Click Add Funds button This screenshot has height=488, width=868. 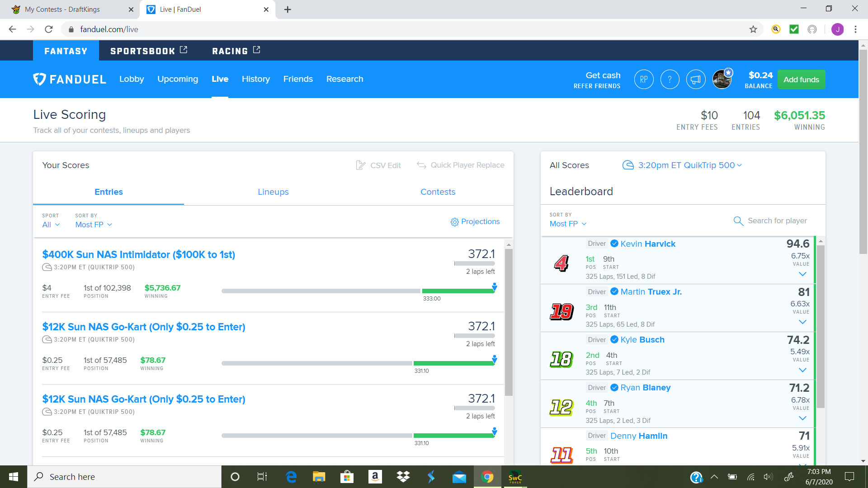pos(802,79)
